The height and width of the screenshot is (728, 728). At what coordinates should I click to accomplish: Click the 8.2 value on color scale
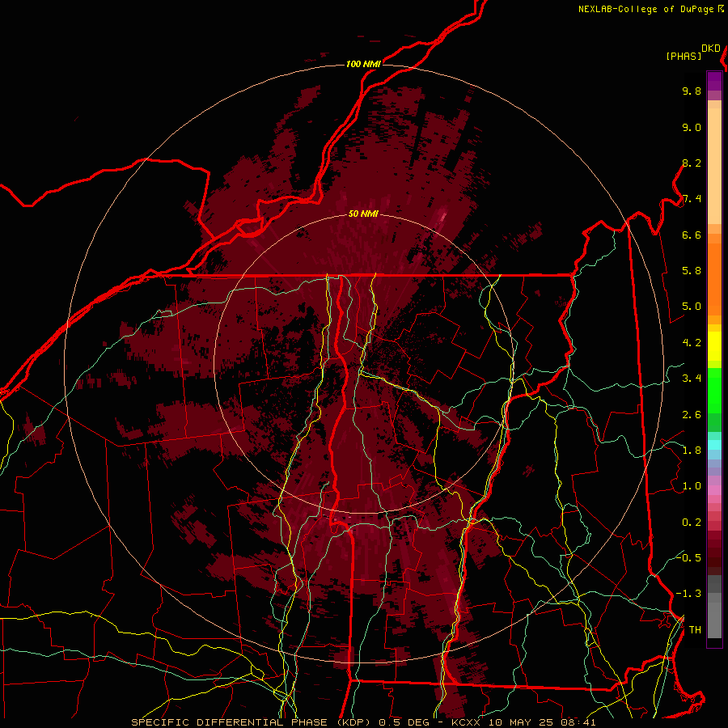692,163
